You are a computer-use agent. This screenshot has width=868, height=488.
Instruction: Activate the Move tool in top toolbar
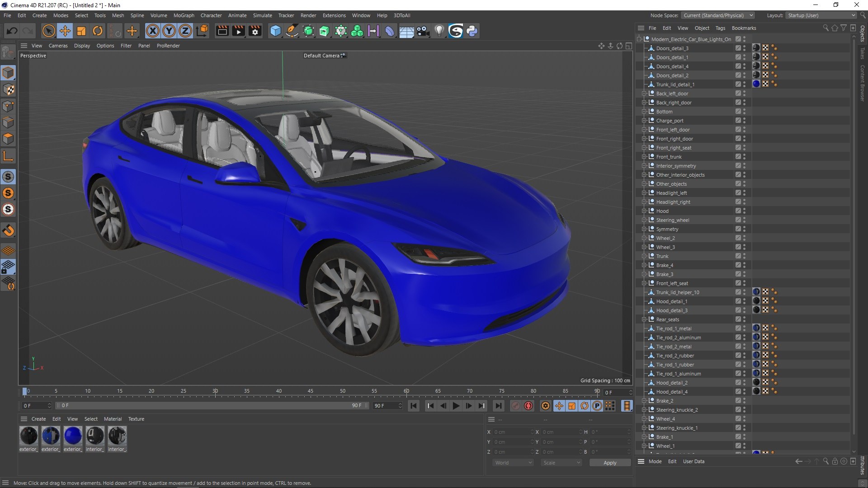tap(65, 31)
